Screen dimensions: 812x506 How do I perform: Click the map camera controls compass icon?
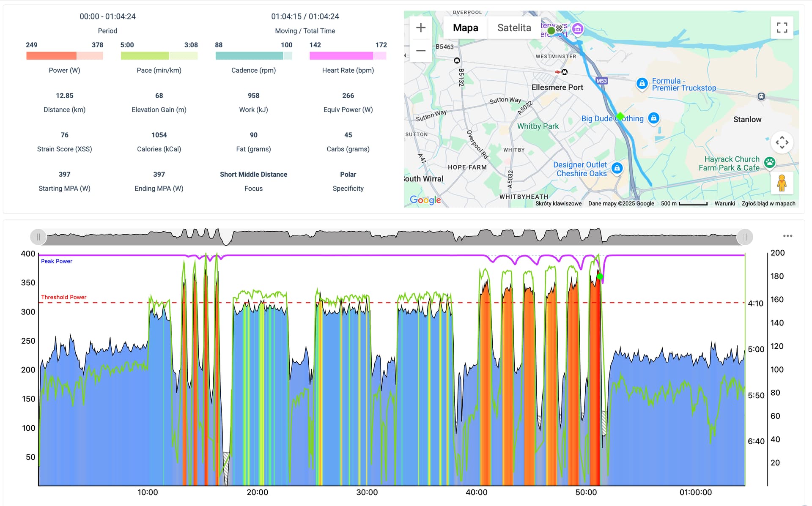click(782, 142)
